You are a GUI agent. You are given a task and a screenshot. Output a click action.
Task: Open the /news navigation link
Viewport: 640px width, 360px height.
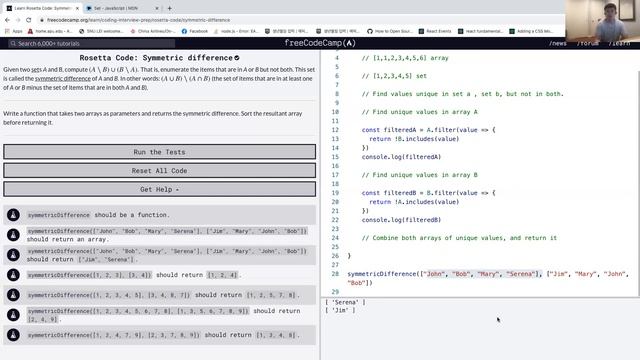pyautogui.click(x=558, y=43)
